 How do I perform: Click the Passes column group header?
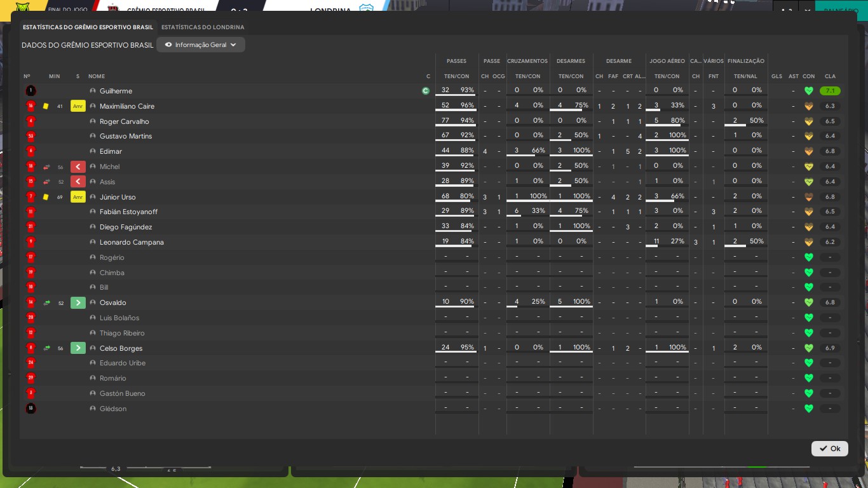456,61
